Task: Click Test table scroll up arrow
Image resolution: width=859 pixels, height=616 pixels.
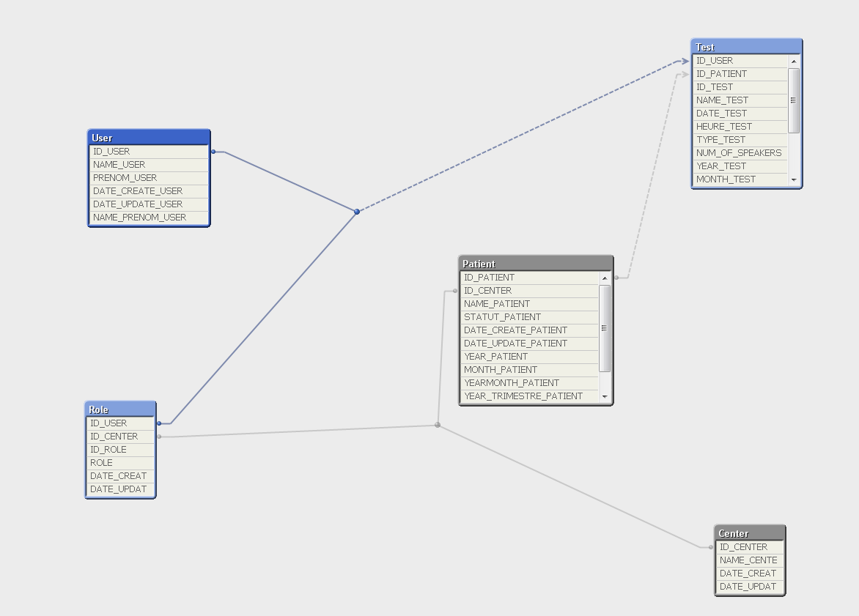Action: tap(794, 62)
